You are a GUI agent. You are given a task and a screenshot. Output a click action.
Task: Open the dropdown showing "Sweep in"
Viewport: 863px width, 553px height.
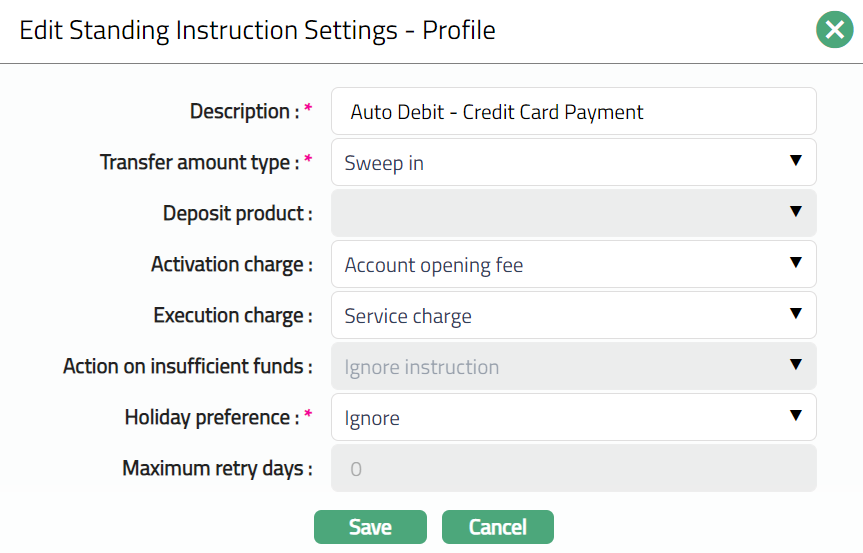point(560,162)
